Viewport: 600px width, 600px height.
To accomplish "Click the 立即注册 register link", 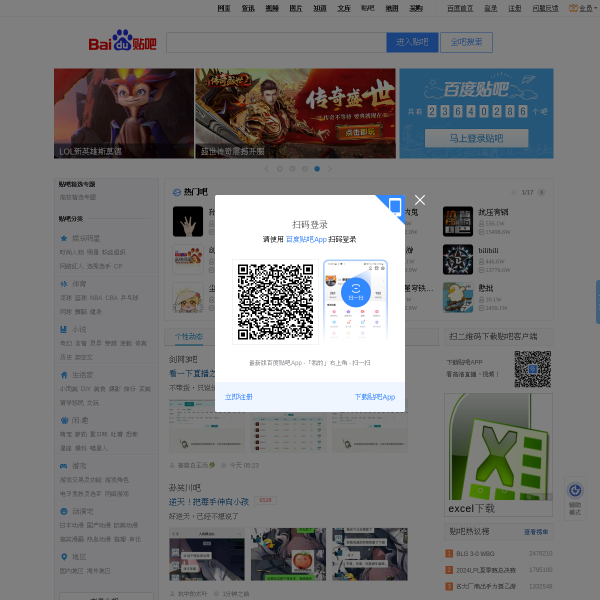I will [x=239, y=397].
